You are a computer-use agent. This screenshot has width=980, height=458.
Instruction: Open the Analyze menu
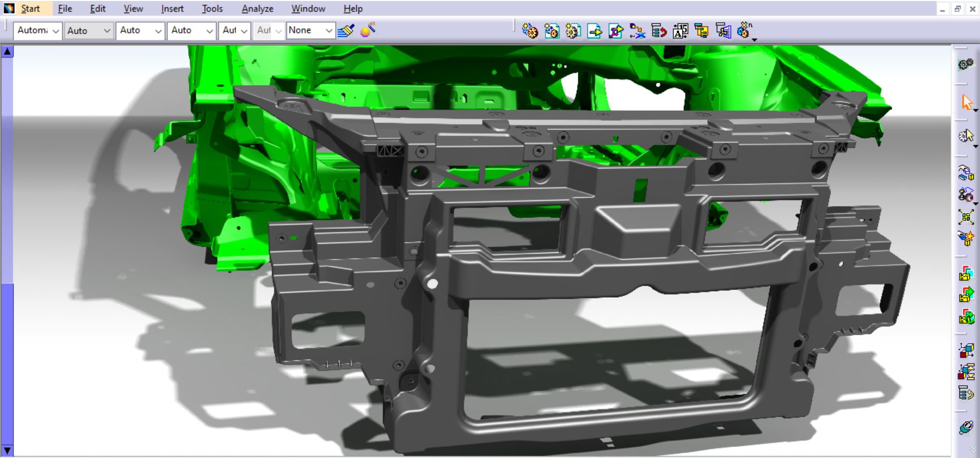[257, 9]
